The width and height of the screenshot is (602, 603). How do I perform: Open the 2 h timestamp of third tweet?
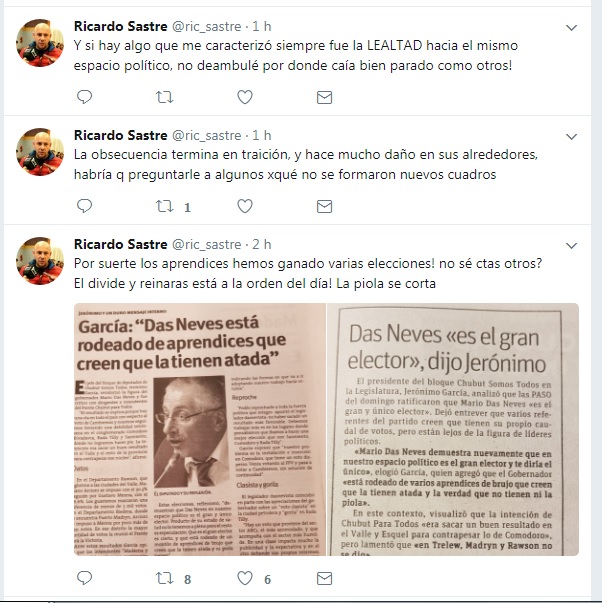pyautogui.click(x=262, y=244)
